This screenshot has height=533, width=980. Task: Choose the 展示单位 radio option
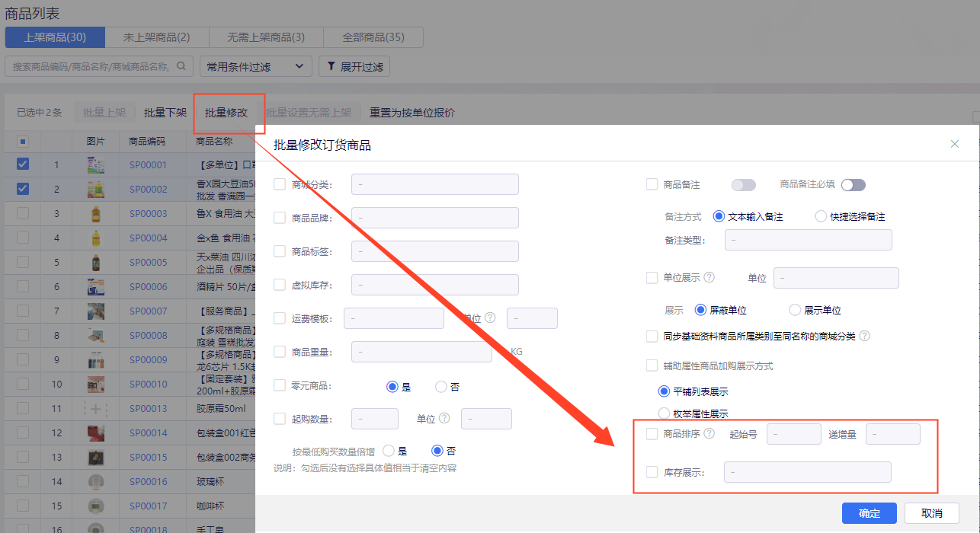[x=795, y=310]
